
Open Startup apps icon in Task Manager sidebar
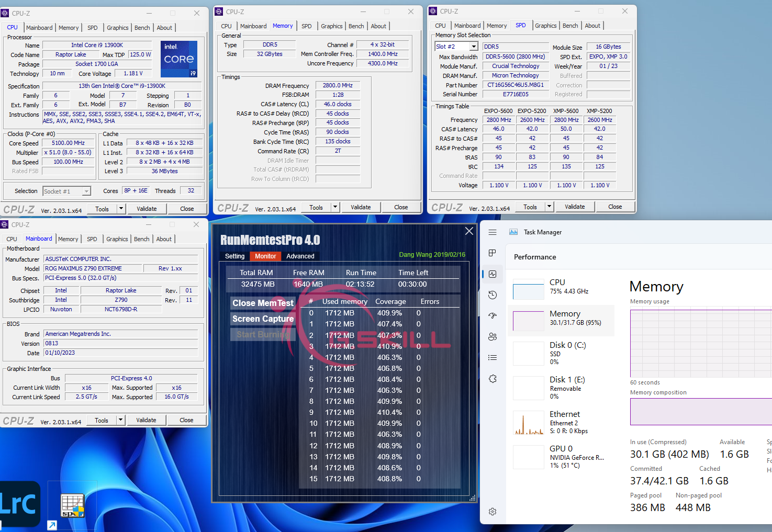point(493,316)
